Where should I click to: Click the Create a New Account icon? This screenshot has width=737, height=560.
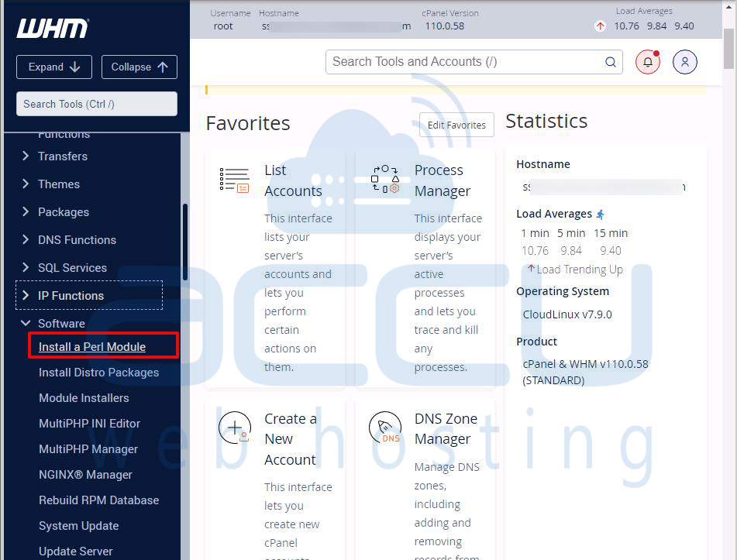[235, 428]
